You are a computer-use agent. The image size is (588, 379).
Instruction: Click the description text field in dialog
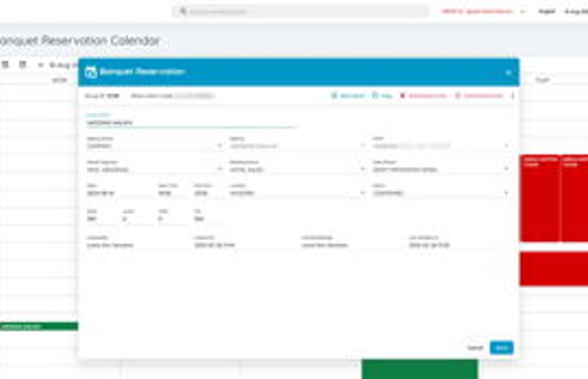coord(191,122)
